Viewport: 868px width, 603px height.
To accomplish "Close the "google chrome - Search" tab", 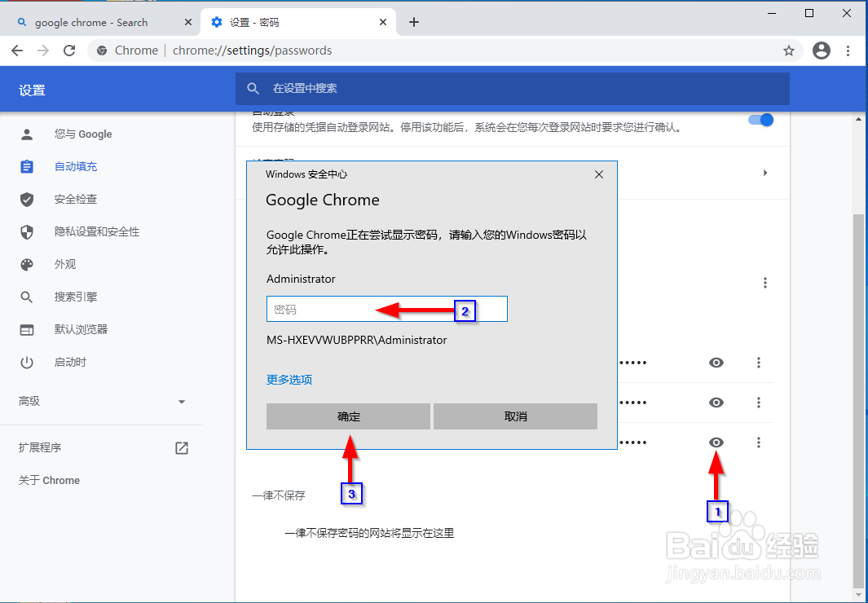I will [x=188, y=22].
